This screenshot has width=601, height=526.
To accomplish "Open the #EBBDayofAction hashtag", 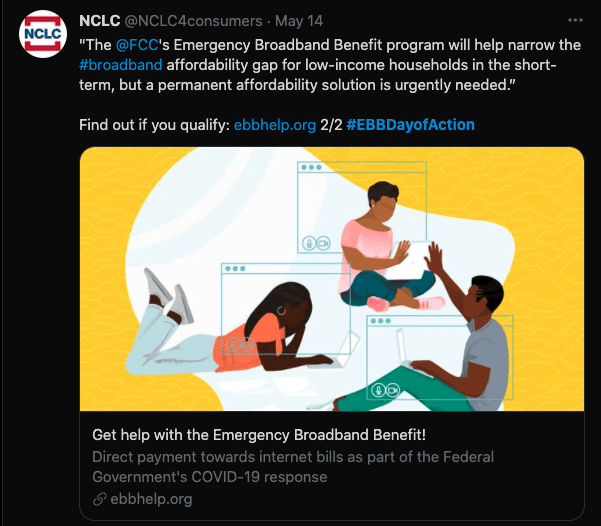I will click(x=410, y=125).
